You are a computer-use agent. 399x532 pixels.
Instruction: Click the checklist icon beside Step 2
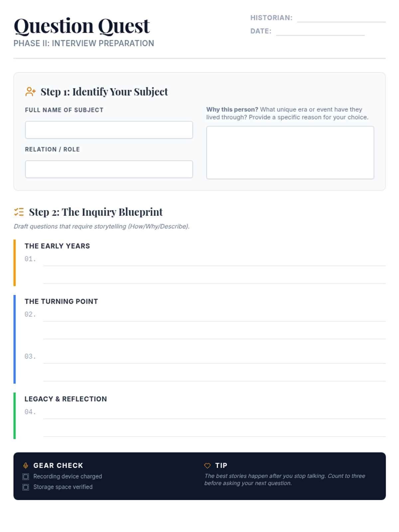pos(19,212)
